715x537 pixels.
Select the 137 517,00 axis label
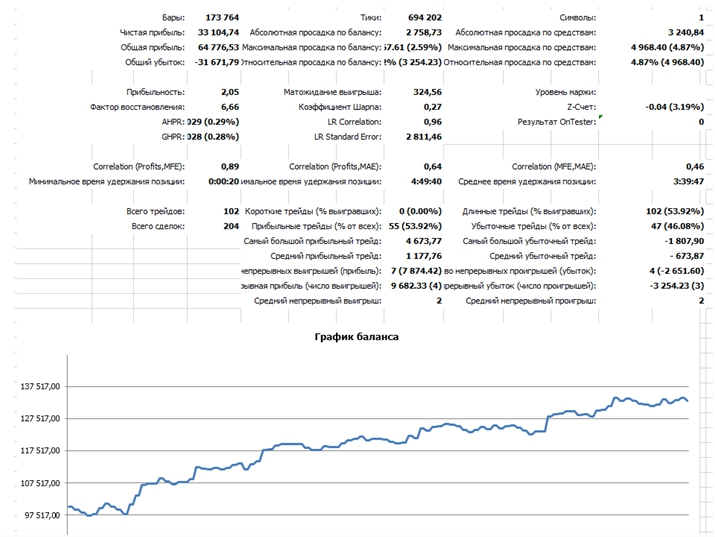[x=36, y=386]
